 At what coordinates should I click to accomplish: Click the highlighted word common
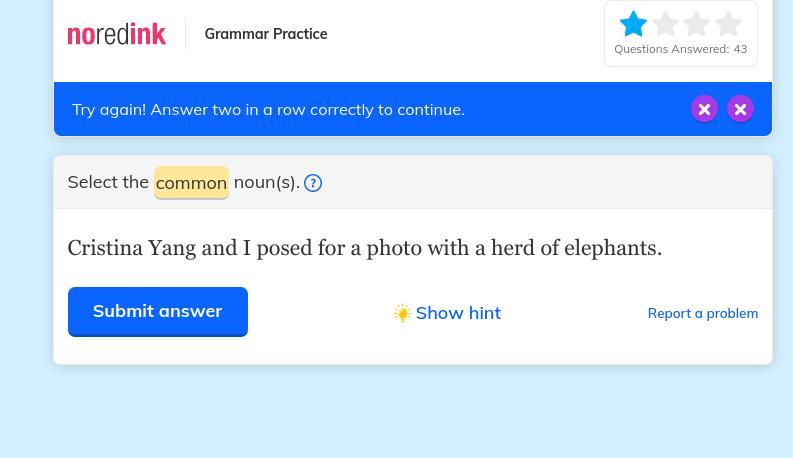click(x=191, y=183)
